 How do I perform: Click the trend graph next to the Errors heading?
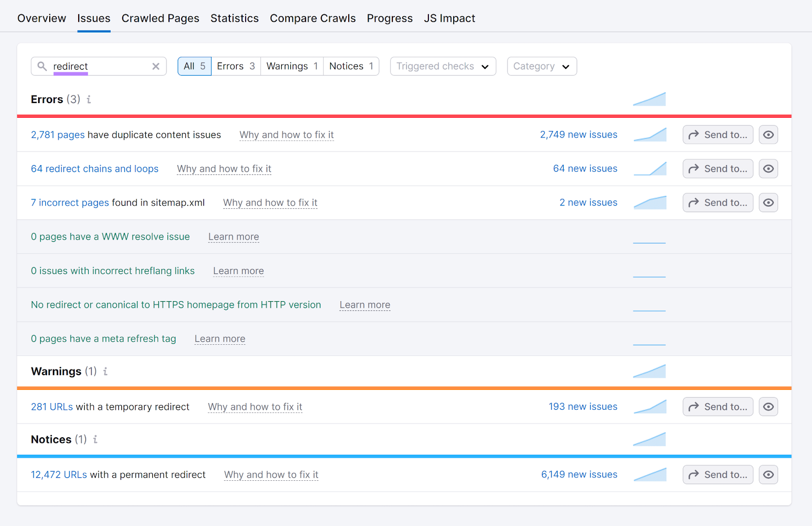coord(650,99)
